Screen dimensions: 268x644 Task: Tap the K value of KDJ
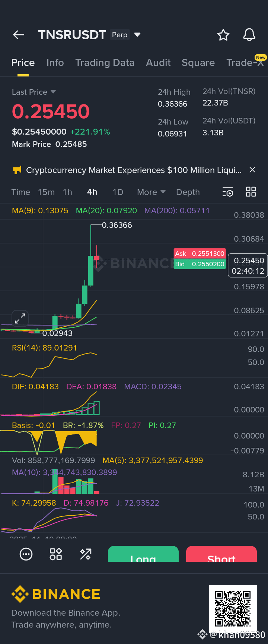pos(34,503)
